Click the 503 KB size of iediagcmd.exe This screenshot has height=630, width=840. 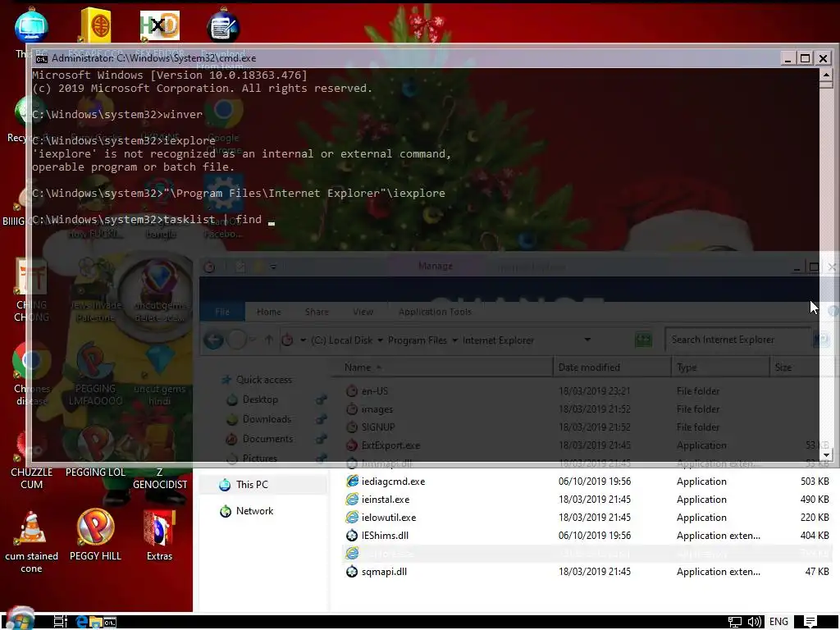pyautogui.click(x=815, y=482)
